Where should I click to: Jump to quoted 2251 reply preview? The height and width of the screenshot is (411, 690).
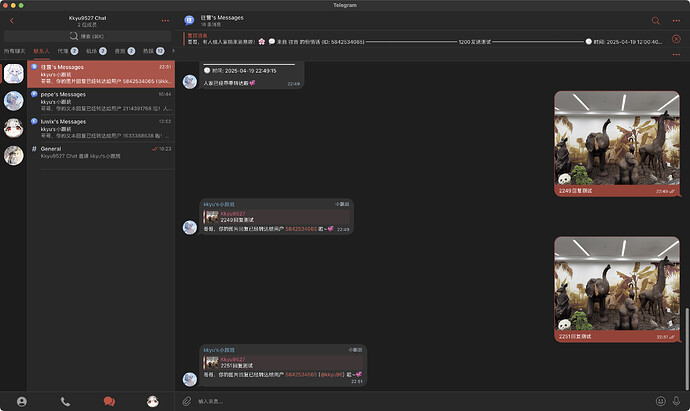click(x=283, y=362)
